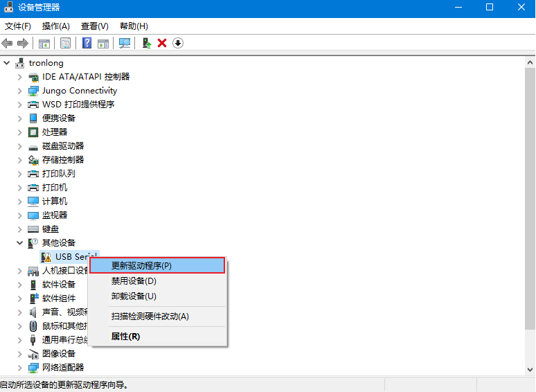The height and width of the screenshot is (392, 536).
Task: Click the 打印队列 printer queue icon
Action: coord(33,174)
